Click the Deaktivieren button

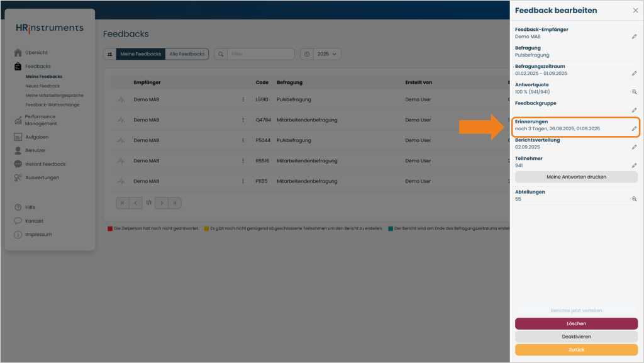(x=576, y=337)
